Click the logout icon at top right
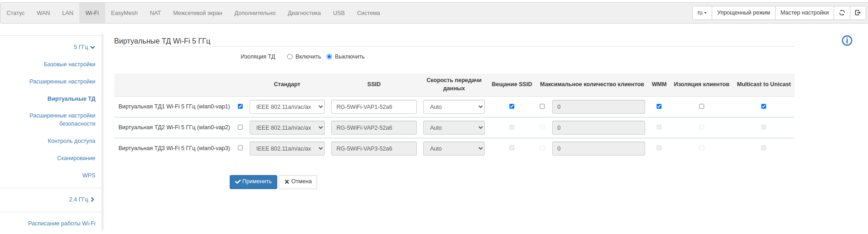 pos(858,13)
